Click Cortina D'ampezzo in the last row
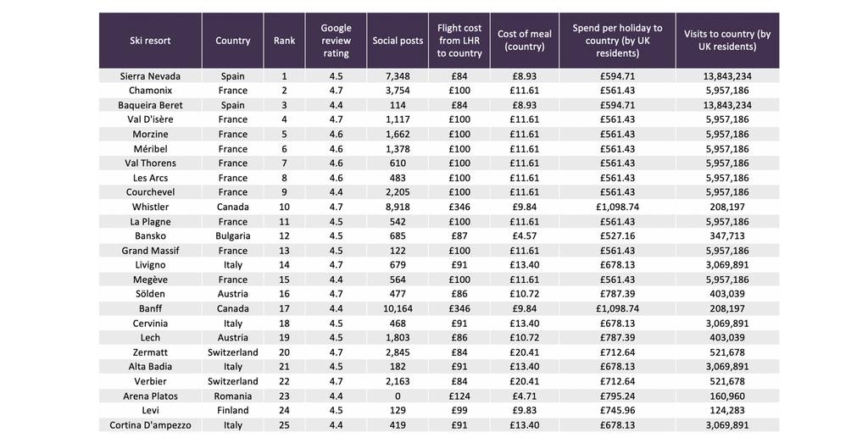The width and height of the screenshot is (868, 443). point(150,425)
